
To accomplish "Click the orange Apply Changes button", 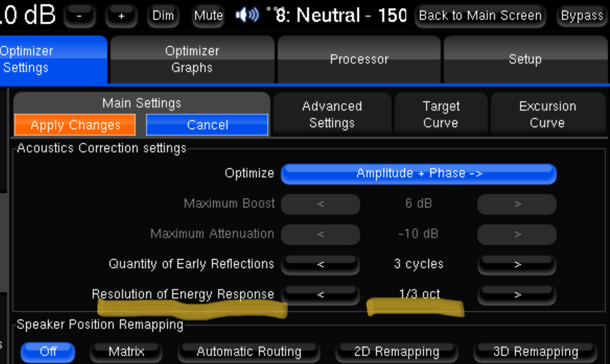I will (x=75, y=125).
